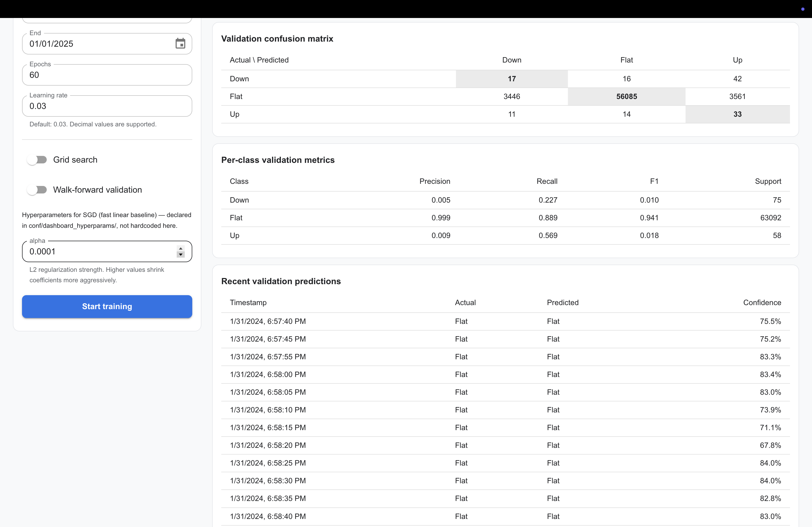Click the Down-to-Flat count 16
812x527 pixels.
[626, 79]
